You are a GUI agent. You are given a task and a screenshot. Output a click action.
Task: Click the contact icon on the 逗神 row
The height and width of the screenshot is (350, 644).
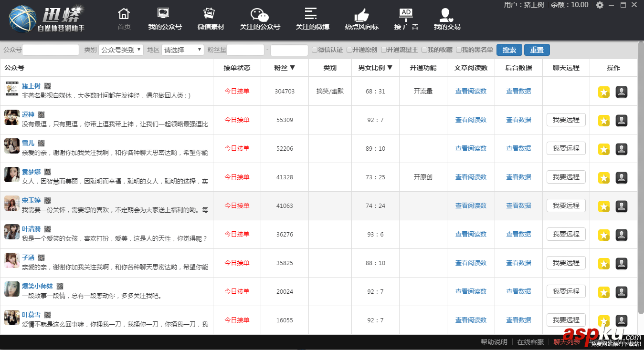(x=621, y=120)
